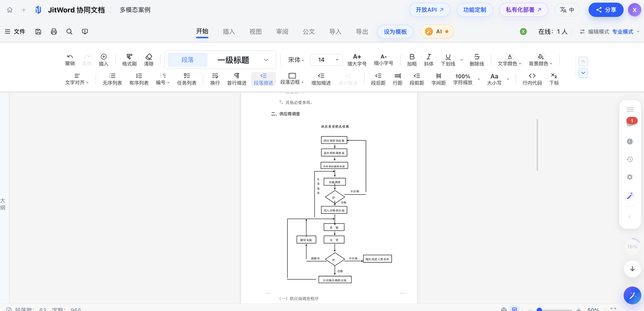644x311 pixels.
Task: Click the 分享 share button
Action: point(606,10)
